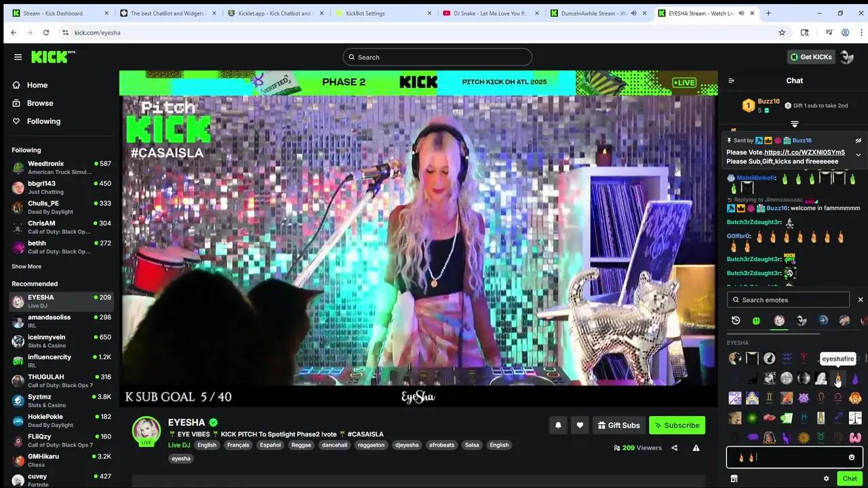Select the Reggae tag
Viewport: 868px width, 488px height.
coord(301,445)
